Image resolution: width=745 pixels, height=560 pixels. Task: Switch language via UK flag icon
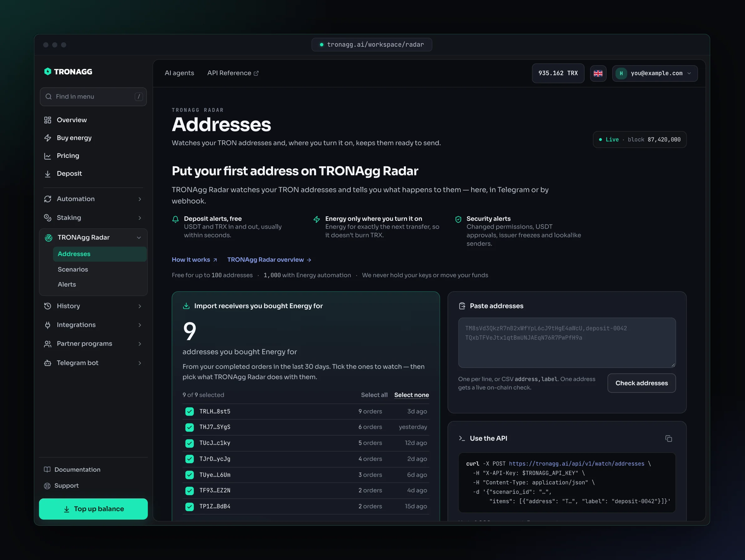(x=598, y=73)
